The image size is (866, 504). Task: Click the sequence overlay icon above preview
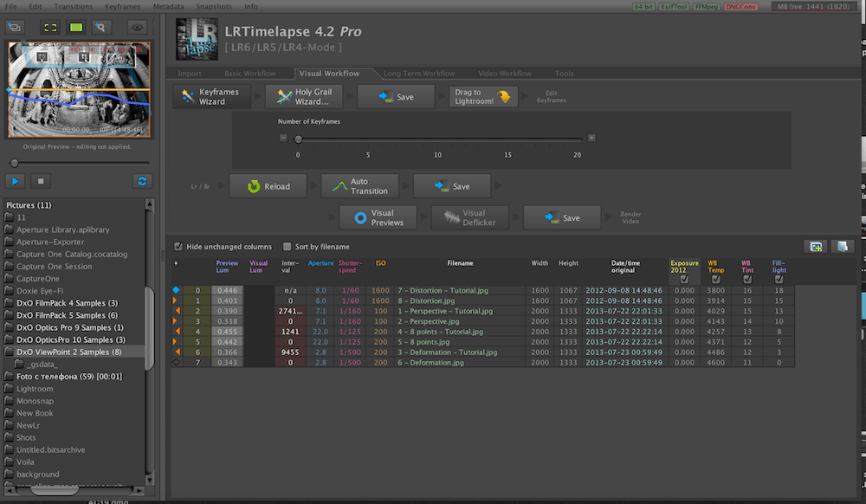click(x=15, y=27)
